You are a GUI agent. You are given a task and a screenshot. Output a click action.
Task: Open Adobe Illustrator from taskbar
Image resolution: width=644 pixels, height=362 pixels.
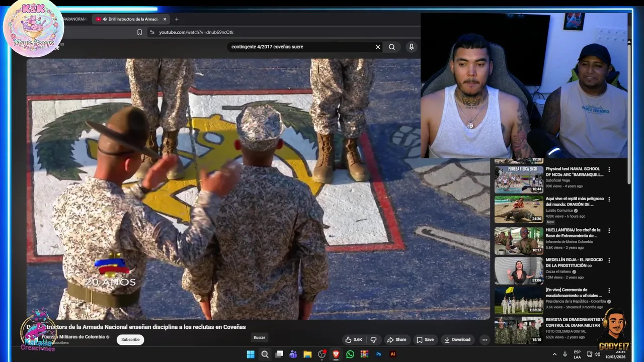393,354
